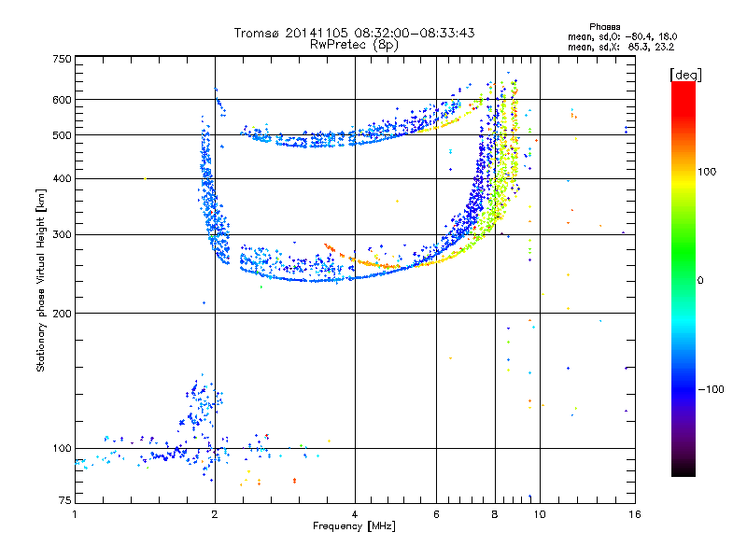Click the 'Phases' header text
The width and height of the screenshot is (747, 560).
pos(604,27)
